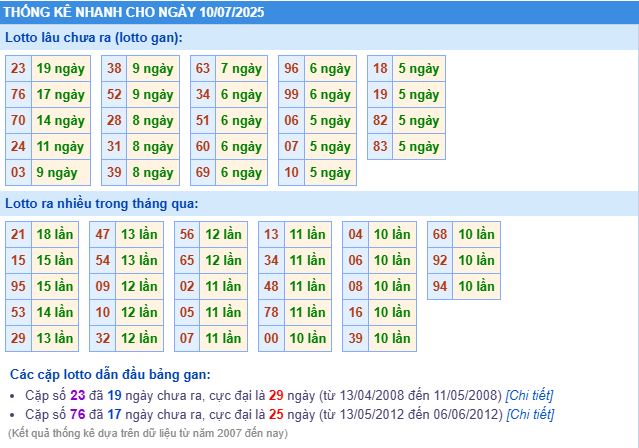Click the 'Kết quả thống kê dựa trên' footnote

(148, 433)
